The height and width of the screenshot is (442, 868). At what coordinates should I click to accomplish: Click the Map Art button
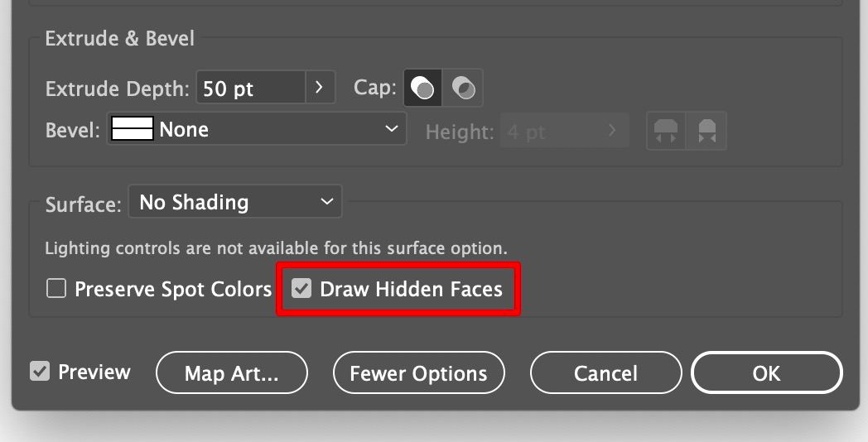point(231,373)
